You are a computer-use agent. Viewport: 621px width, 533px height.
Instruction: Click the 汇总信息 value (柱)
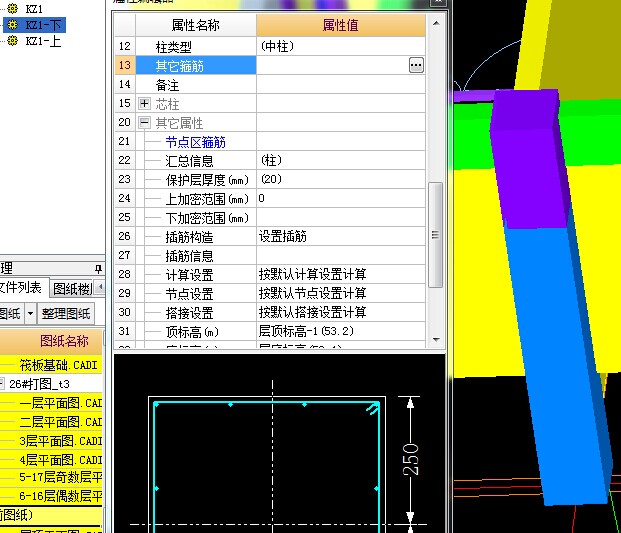(341, 160)
